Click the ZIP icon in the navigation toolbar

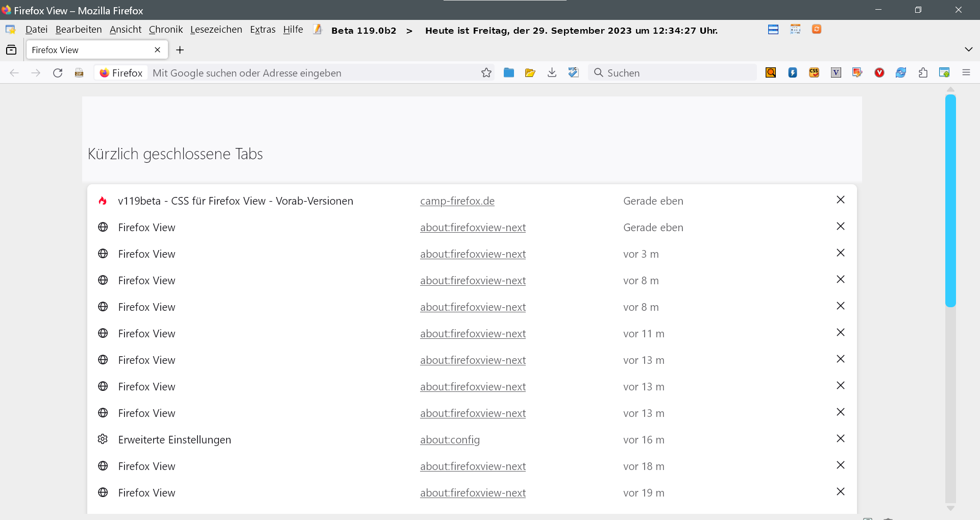pos(79,73)
